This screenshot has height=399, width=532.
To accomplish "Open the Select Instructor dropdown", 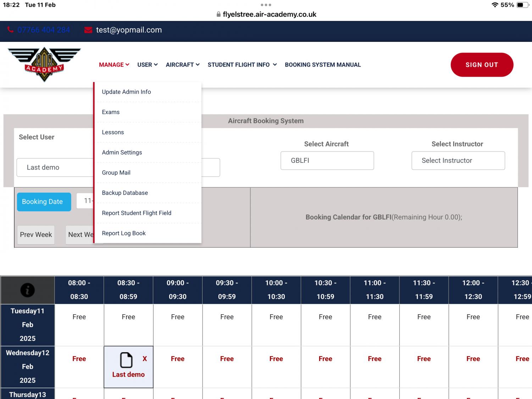I will [x=458, y=160].
